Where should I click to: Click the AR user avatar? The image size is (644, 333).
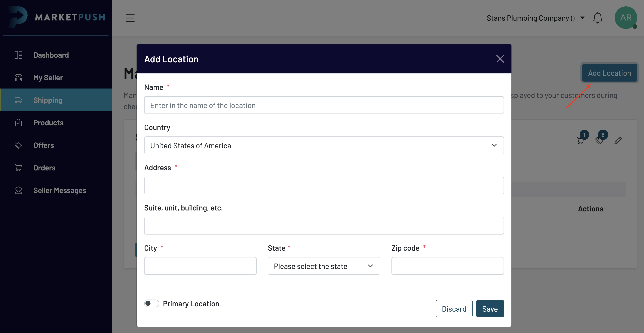625,18
